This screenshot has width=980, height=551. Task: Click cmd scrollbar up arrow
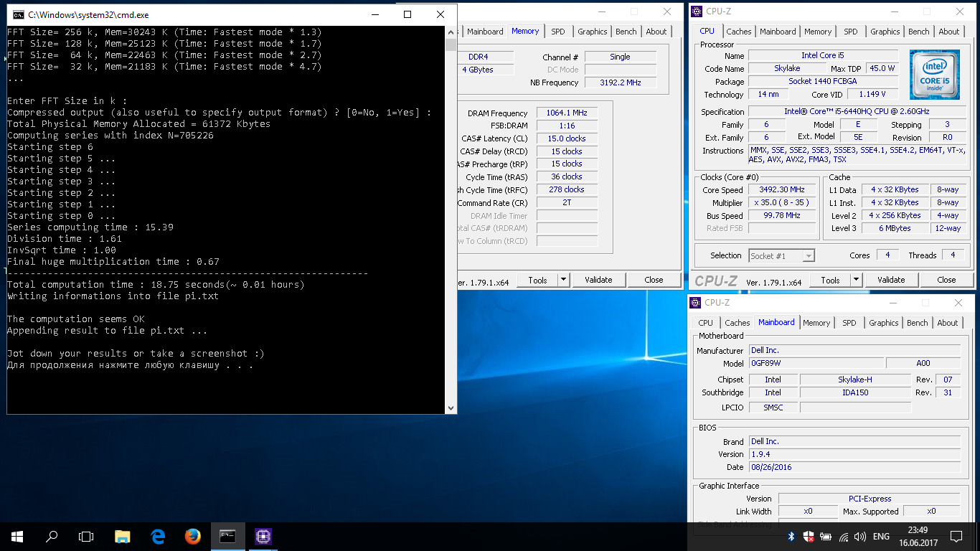click(x=451, y=32)
